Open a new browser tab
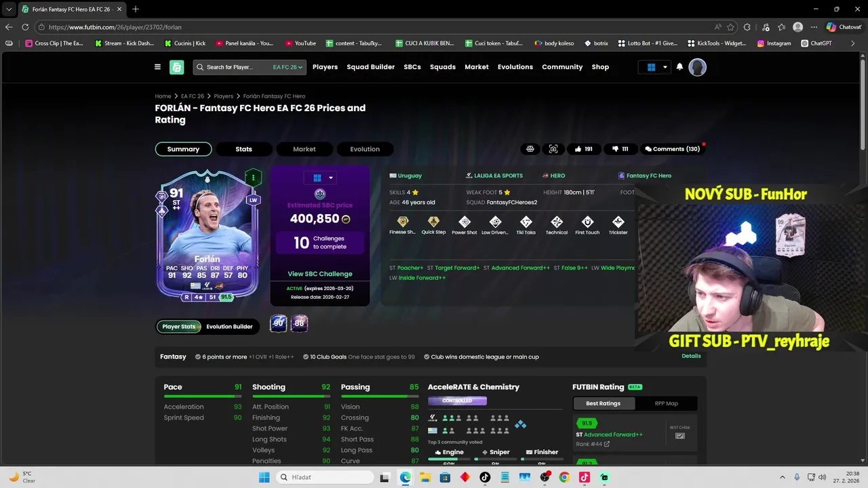The width and height of the screenshot is (868, 488). (x=135, y=9)
